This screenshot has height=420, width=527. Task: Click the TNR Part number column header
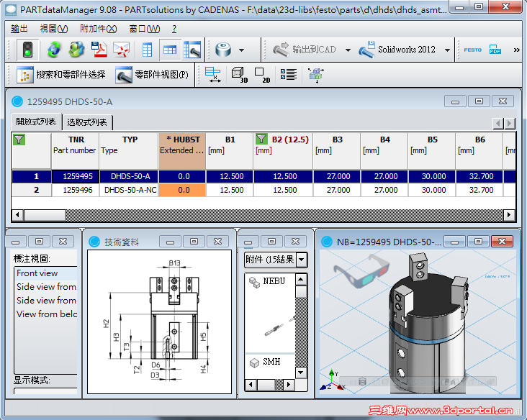[x=76, y=151]
